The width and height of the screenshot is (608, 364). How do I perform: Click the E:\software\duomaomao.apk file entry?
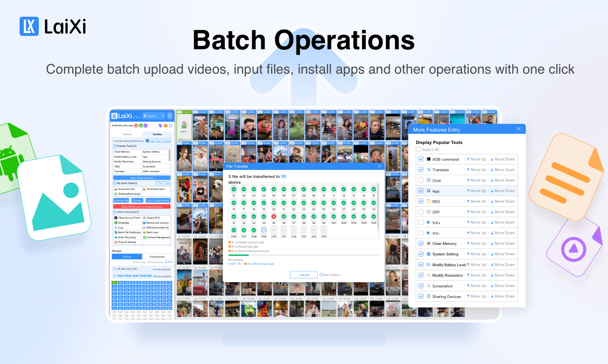[x=249, y=251]
